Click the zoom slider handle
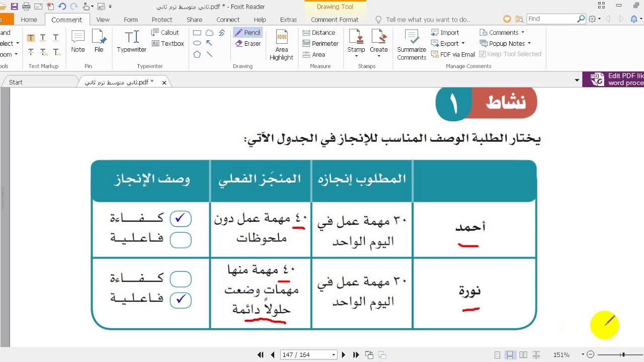 click(623, 355)
